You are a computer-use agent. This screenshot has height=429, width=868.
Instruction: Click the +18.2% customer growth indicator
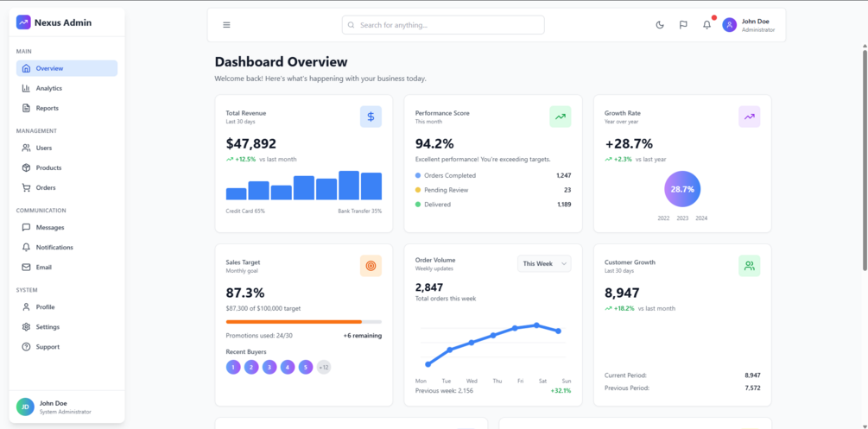pyautogui.click(x=619, y=308)
